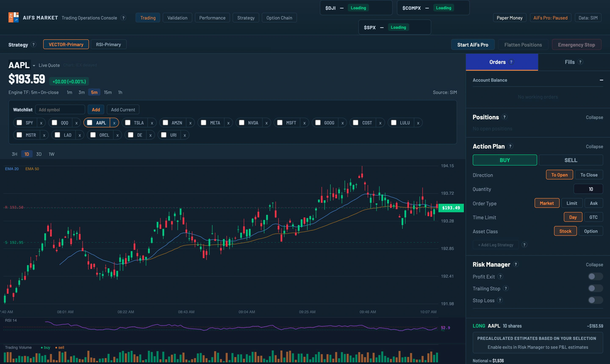Select Option asset class

click(591, 231)
